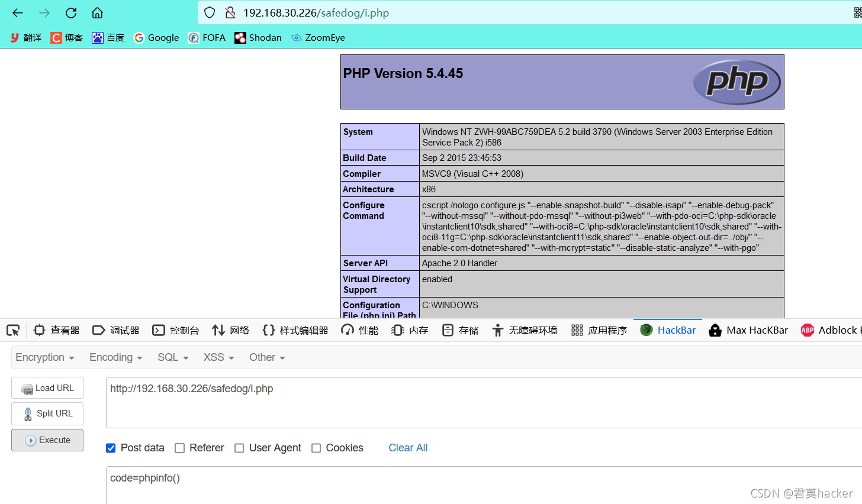The height and width of the screenshot is (504, 862).
Task: Click the Execute button
Action: click(x=47, y=440)
